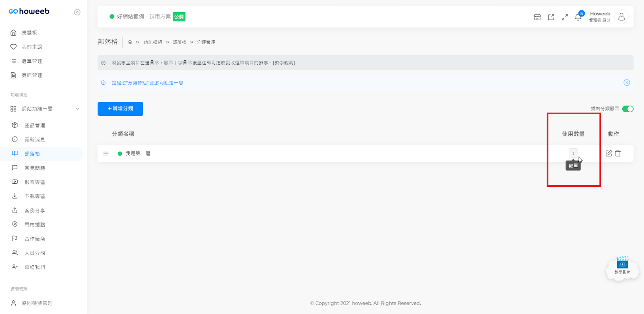Dismiss the blue reminder notice

627,82
